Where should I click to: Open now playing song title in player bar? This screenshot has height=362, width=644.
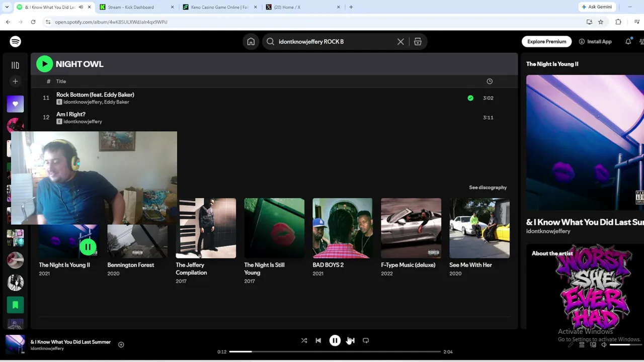70,342
